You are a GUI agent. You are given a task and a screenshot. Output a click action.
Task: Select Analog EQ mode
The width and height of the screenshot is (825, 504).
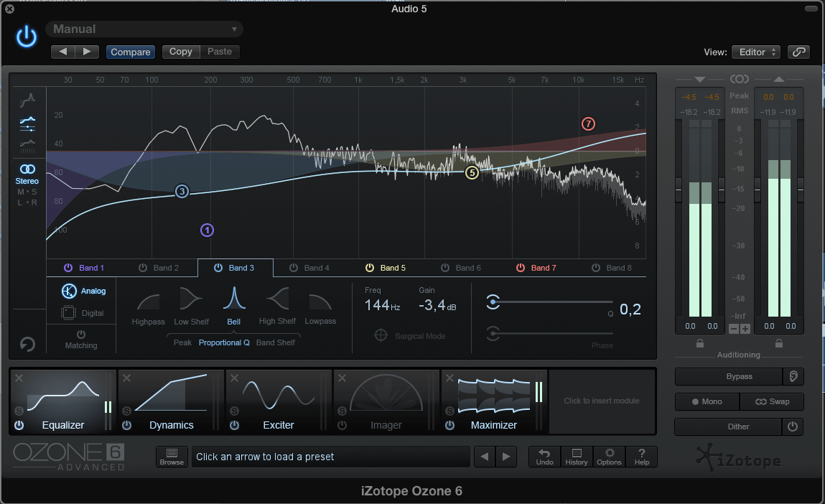coord(84,291)
